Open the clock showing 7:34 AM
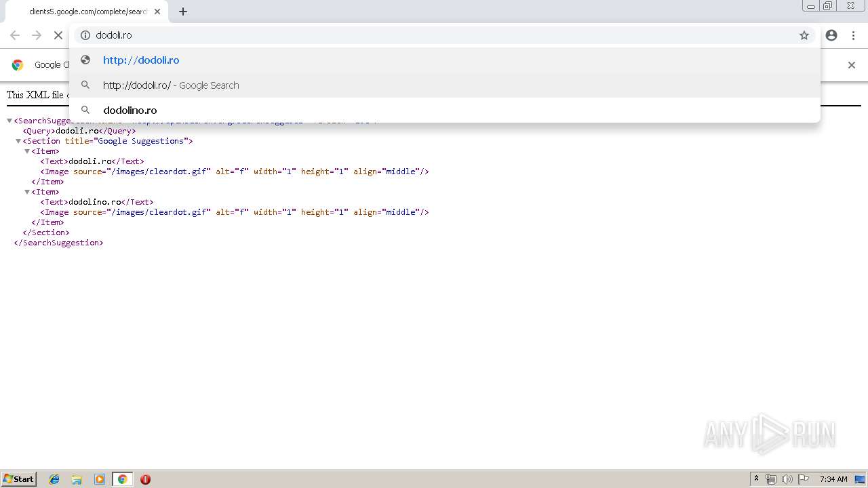This screenshot has height=488, width=868. point(833,479)
